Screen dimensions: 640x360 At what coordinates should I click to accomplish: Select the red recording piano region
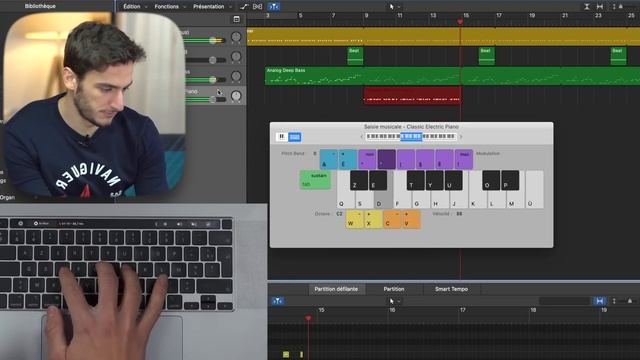click(x=412, y=96)
